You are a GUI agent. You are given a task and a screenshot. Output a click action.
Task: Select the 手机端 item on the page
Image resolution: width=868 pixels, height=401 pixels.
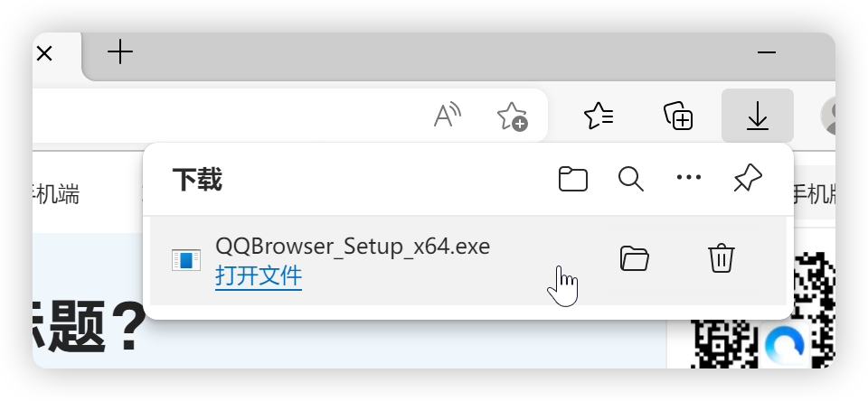click(56, 193)
